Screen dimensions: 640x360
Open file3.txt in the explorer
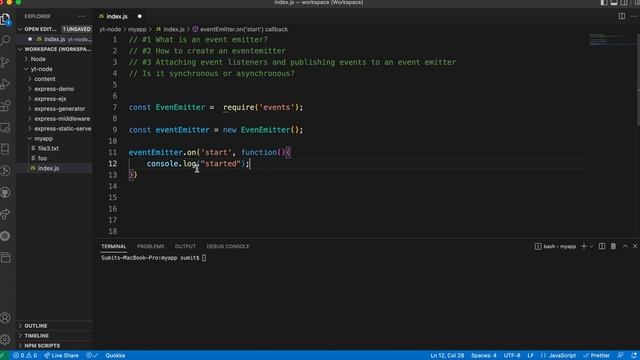point(48,148)
